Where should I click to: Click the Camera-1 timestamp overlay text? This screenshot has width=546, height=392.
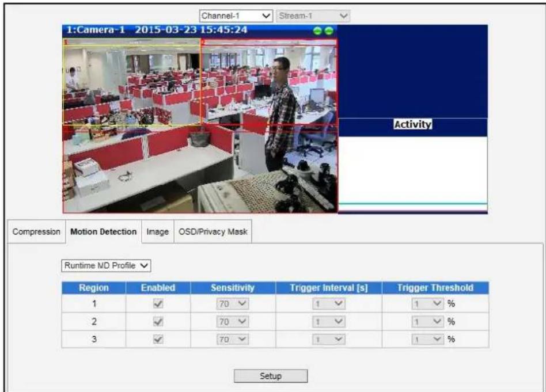pyautogui.click(x=157, y=30)
